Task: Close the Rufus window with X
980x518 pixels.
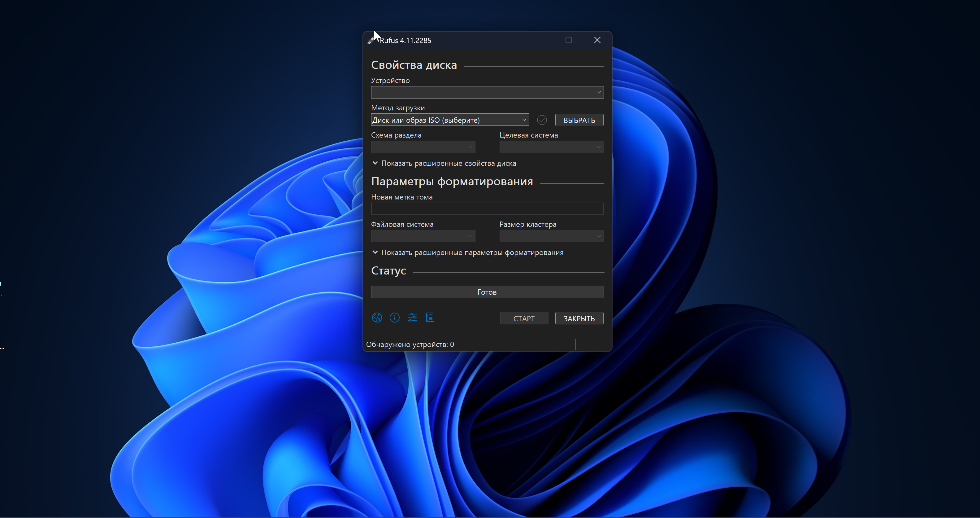Action: (597, 40)
